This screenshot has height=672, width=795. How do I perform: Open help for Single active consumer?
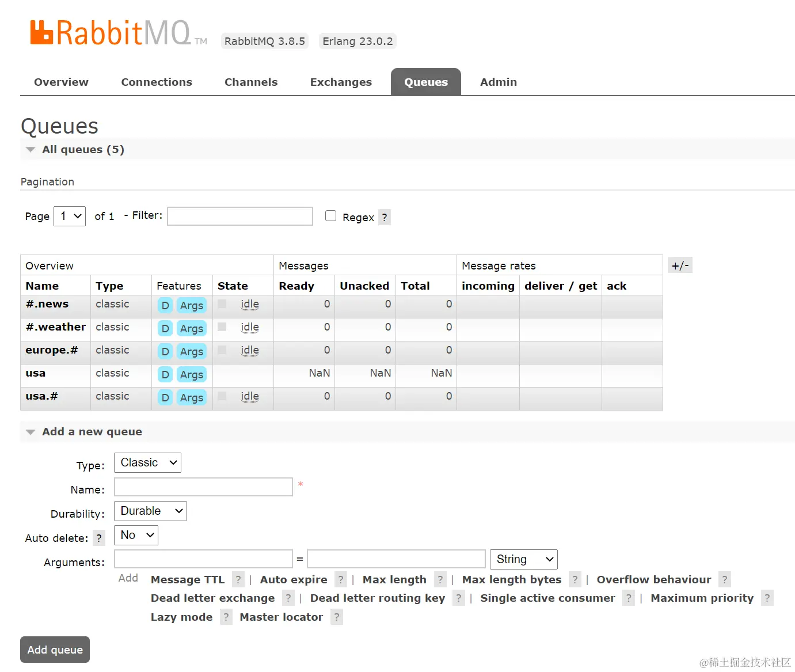pyautogui.click(x=629, y=598)
